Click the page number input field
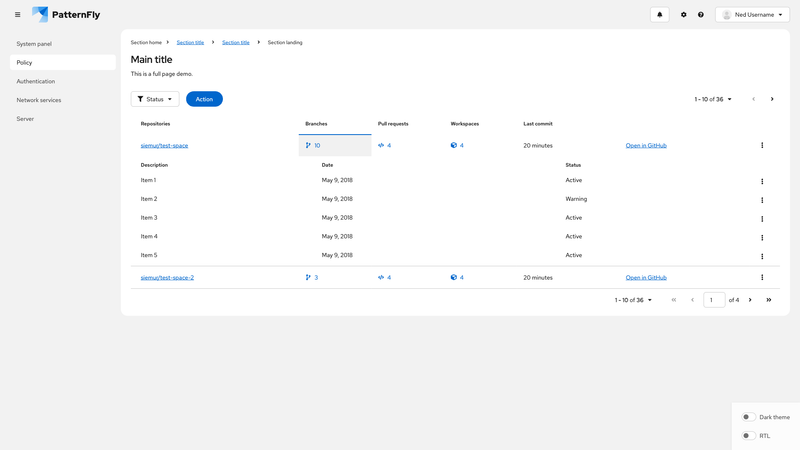Viewport: 800px width, 450px height. pyautogui.click(x=714, y=300)
